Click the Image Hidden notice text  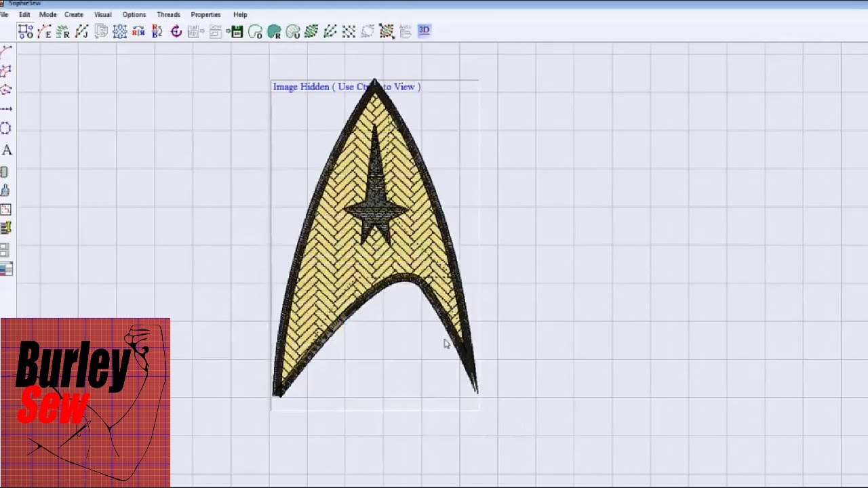(x=347, y=87)
